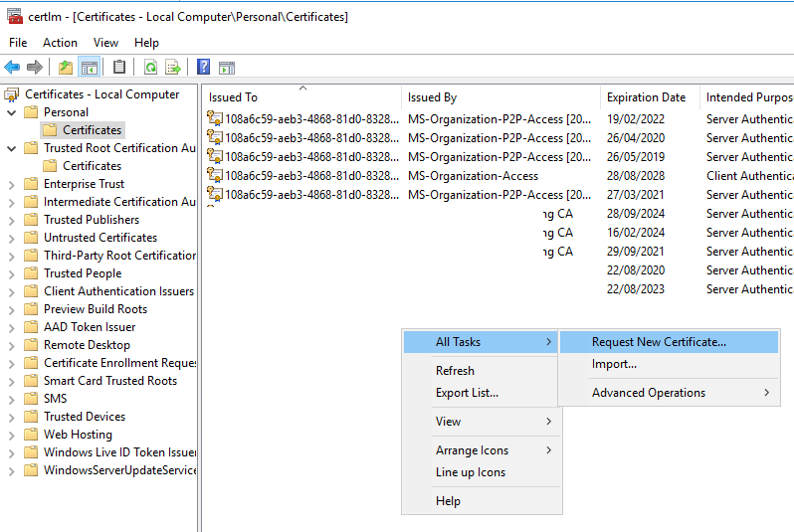Collapse the Personal tree node
This screenshot has width=794, height=532.
[x=11, y=113]
